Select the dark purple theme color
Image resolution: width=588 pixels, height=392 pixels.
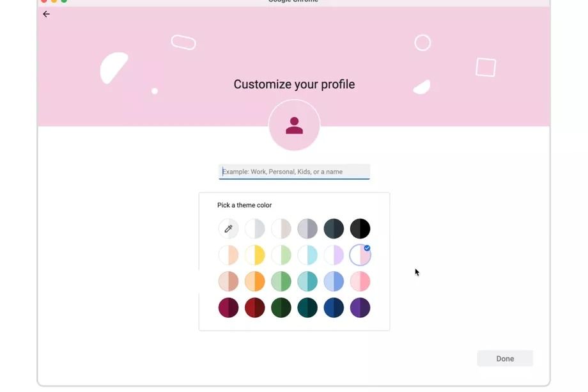360,308
